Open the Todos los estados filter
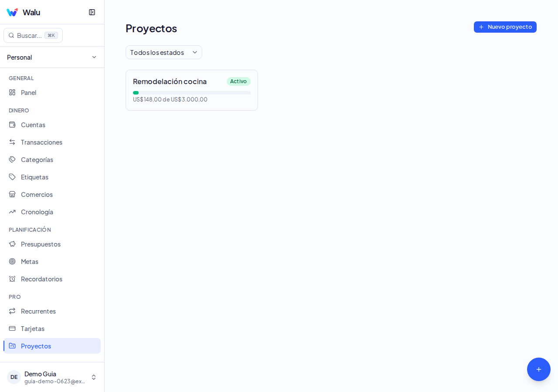 164,52
